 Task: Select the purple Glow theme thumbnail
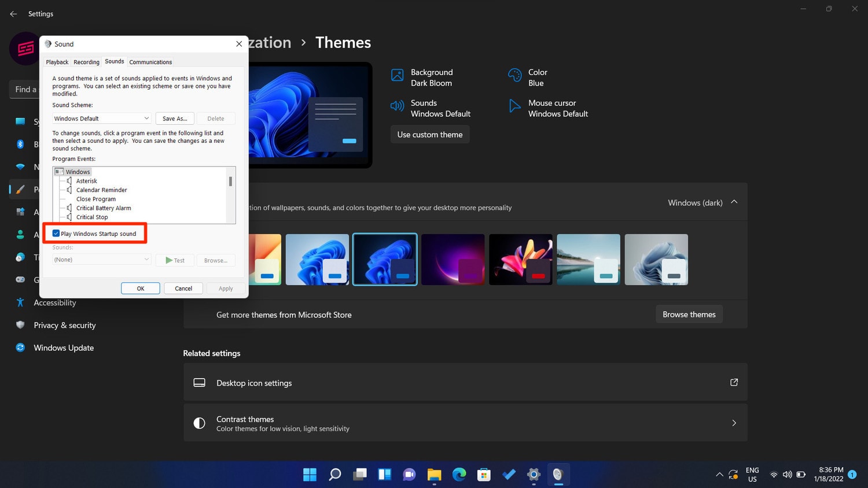pos(453,260)
